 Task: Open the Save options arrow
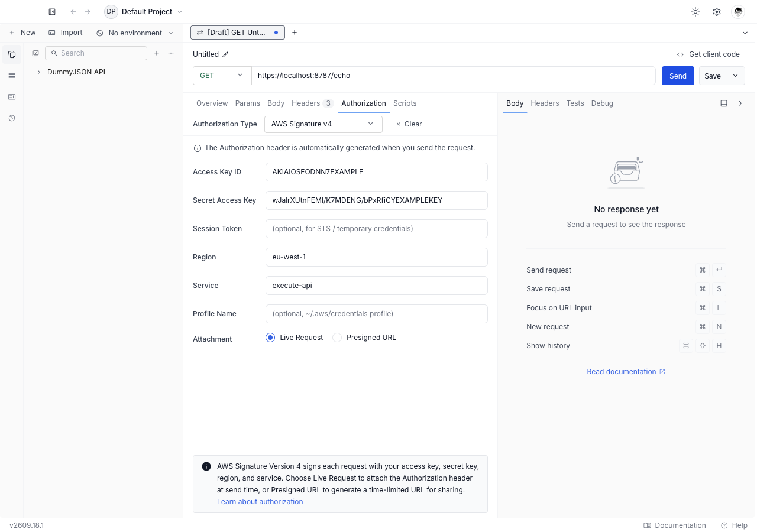pyautogui.click(x=736, y=76)
